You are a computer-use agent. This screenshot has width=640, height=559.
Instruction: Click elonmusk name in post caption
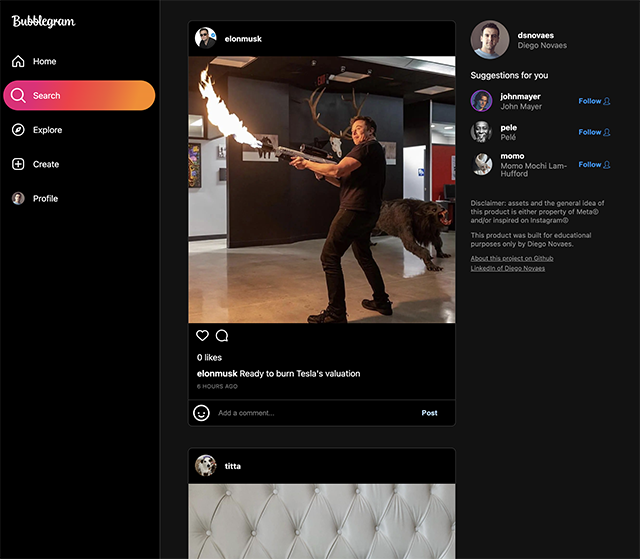click(217, 373)
